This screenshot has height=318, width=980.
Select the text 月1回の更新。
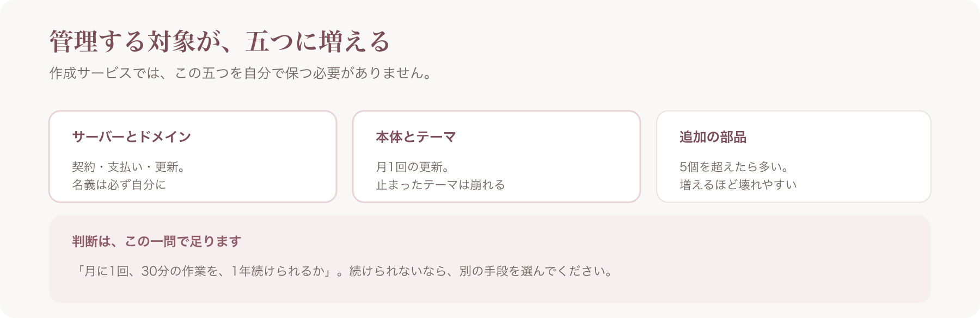(x=413, y=167)
